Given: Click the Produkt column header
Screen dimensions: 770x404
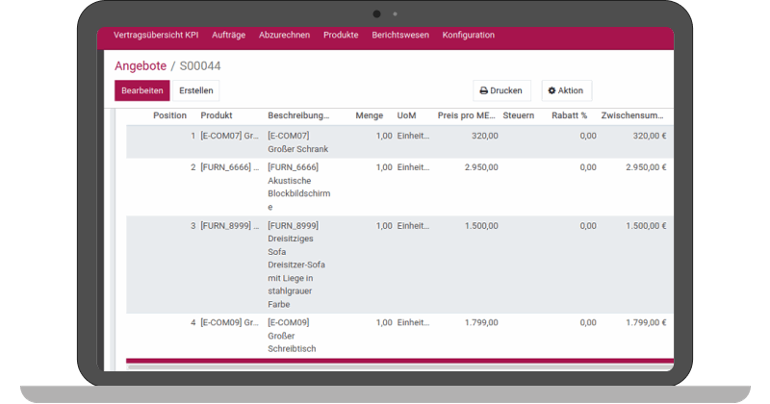Looking at the screenshot, I should coord(217,115).
